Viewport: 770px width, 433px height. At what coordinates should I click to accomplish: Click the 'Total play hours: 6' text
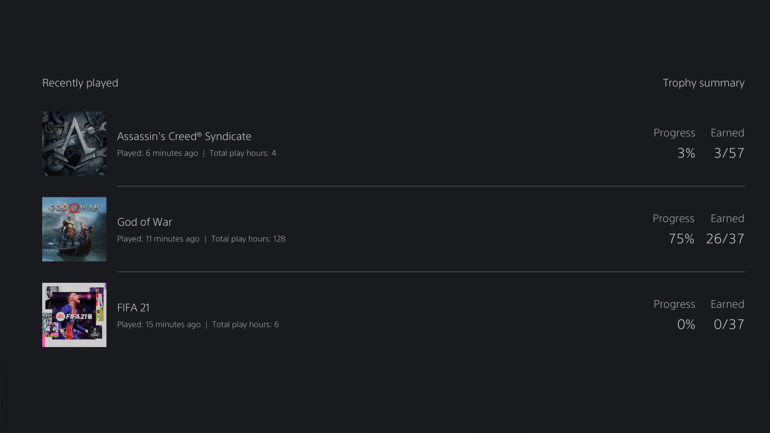tap(246, 325)
